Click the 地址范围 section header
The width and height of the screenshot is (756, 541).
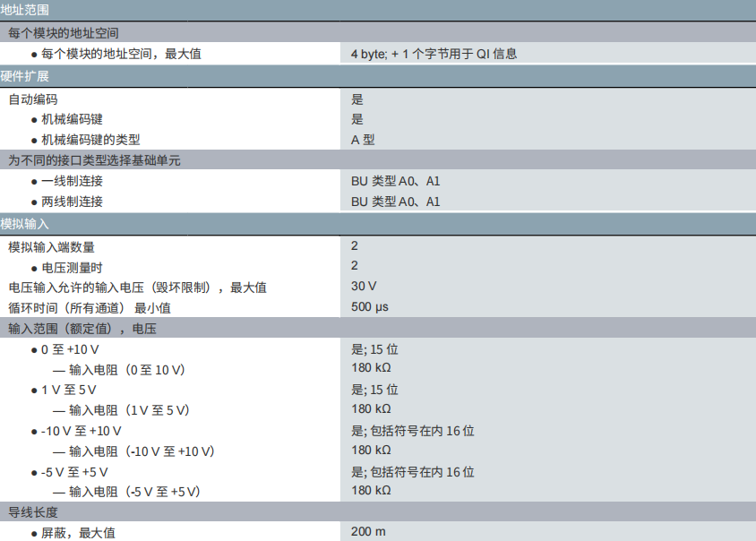(25, 10)
